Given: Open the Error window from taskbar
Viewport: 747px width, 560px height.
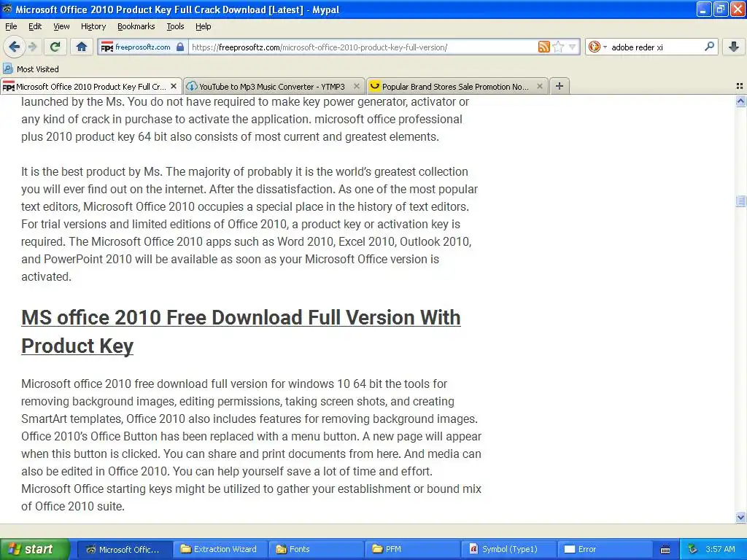Looking at the screenshot, I should tap(604, 549).
